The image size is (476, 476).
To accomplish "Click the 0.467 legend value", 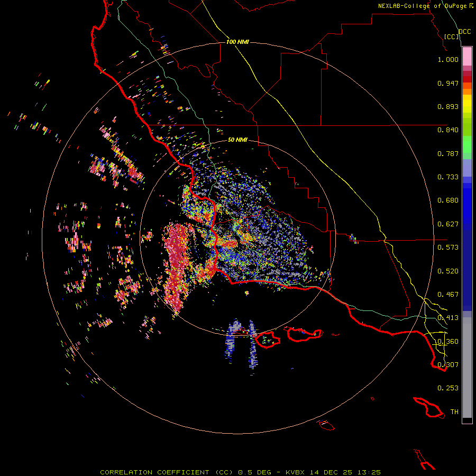I will click(448, 295).
